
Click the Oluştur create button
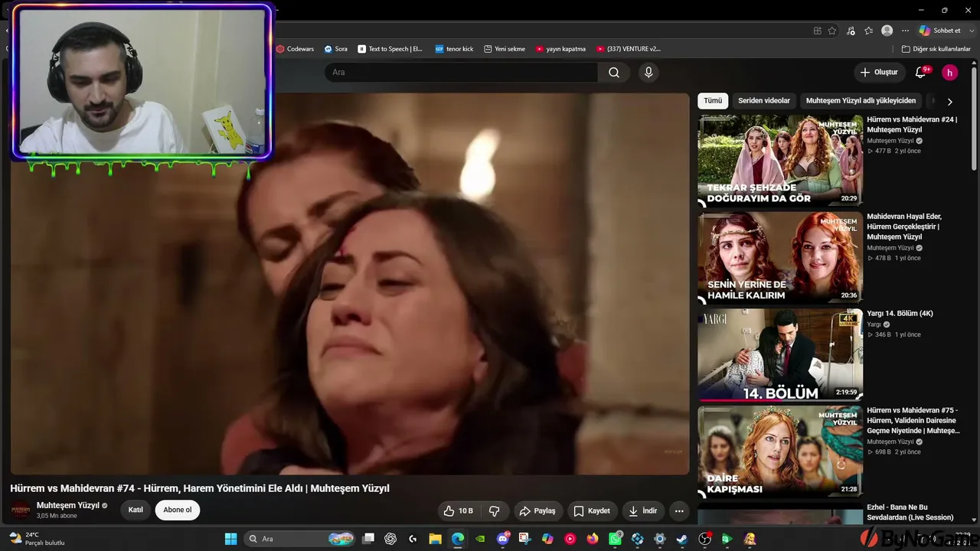[879, 72]
